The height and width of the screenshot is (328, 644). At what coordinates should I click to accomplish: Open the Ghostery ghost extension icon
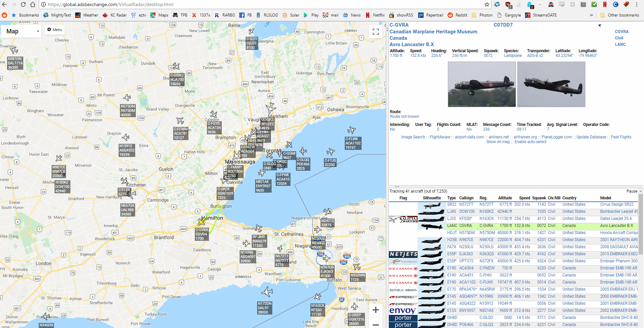tap(530, 5)
